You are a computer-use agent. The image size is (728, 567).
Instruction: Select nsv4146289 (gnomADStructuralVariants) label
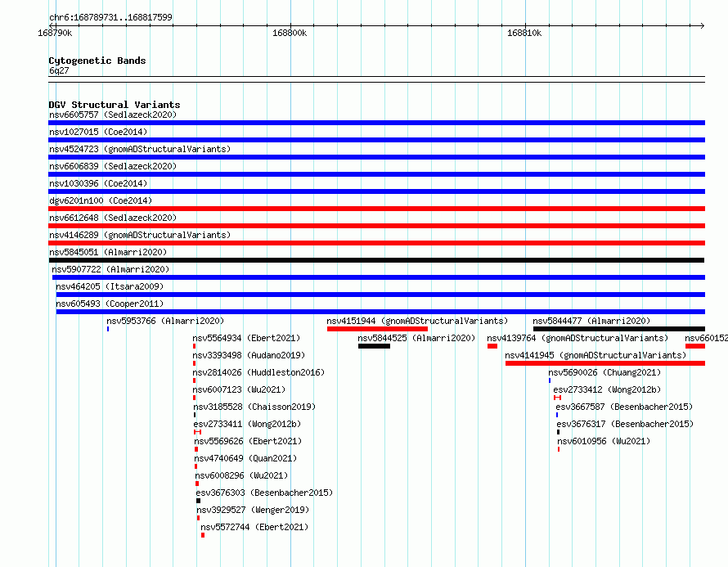pyautogui.click(x=140, y=235)
